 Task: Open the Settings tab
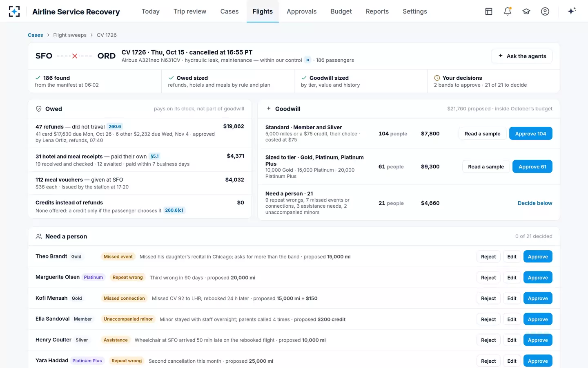(x=415, y=11)
